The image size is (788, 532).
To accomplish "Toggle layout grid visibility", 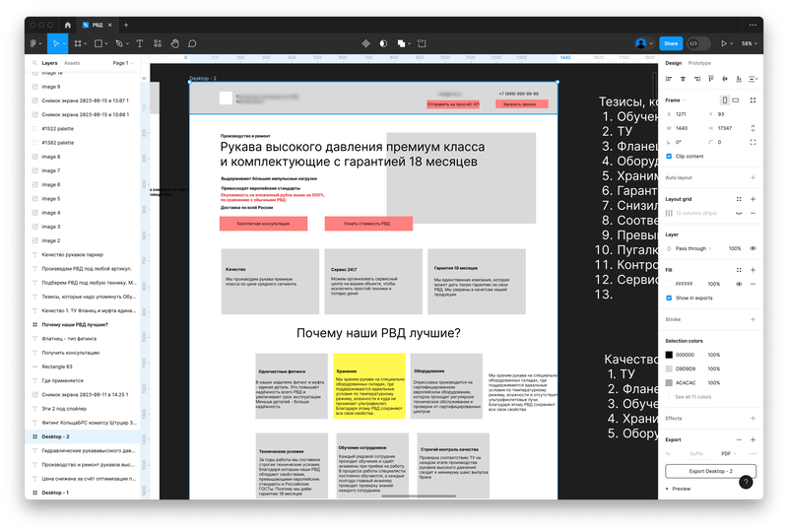I will pyautogui.click(x=739, y=213).
